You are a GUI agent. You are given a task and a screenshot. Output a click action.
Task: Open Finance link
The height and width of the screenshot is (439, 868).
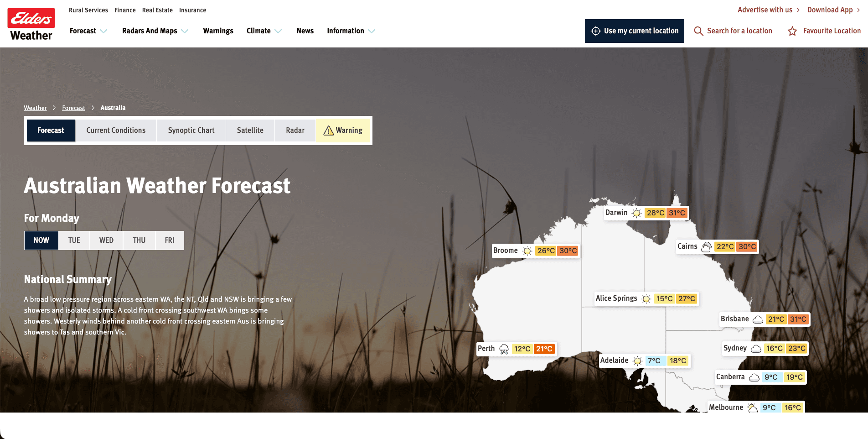click(125, 10)
